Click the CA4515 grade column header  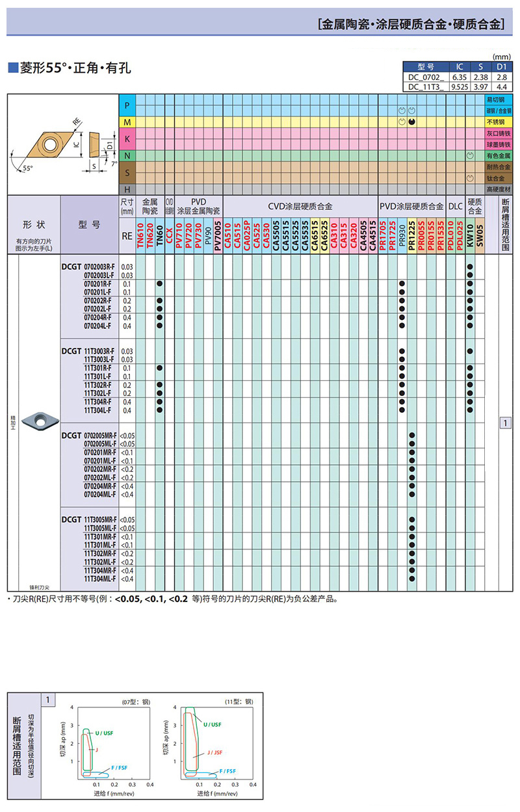(373, 235)
